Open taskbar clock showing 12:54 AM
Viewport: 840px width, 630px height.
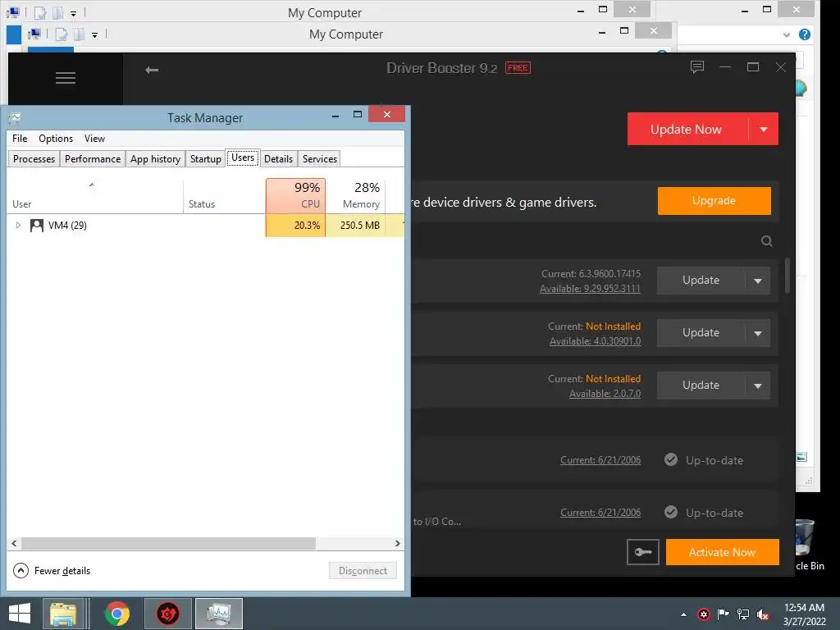click(x=804, y=614)
